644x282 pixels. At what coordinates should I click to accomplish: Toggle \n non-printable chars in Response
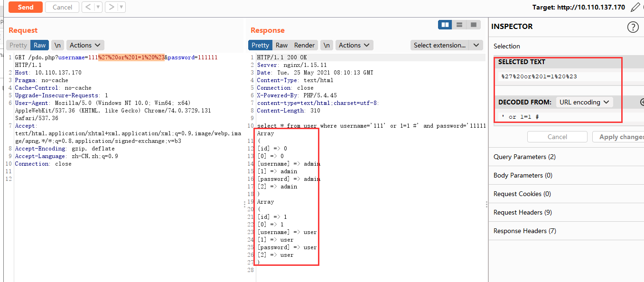[x=327, y=45]
